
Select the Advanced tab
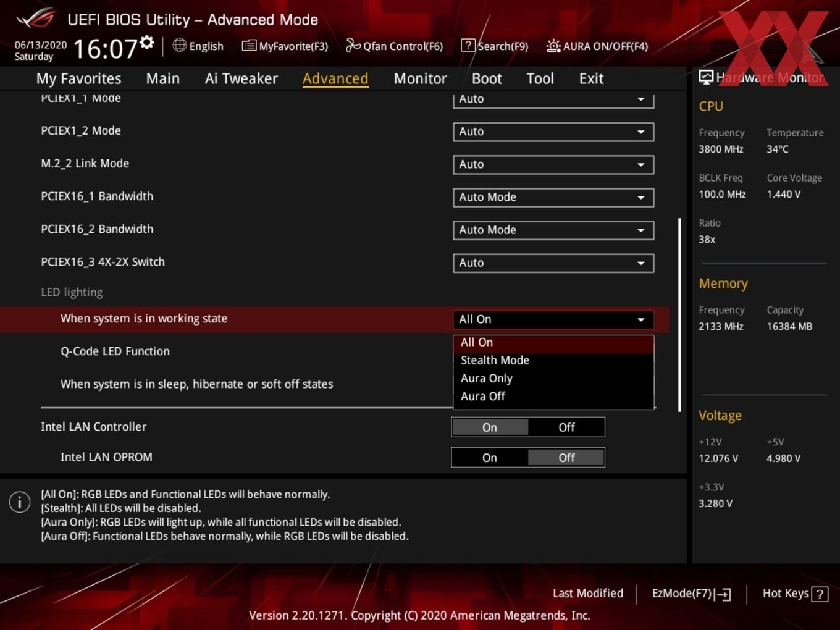pos(335,78)
